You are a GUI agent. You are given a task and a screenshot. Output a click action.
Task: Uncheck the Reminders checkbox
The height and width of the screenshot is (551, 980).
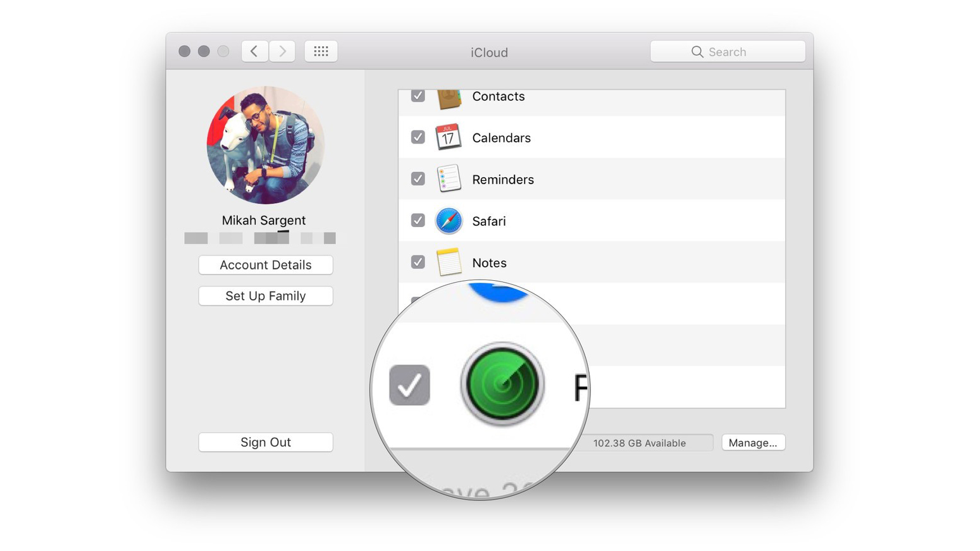(418, 178)
